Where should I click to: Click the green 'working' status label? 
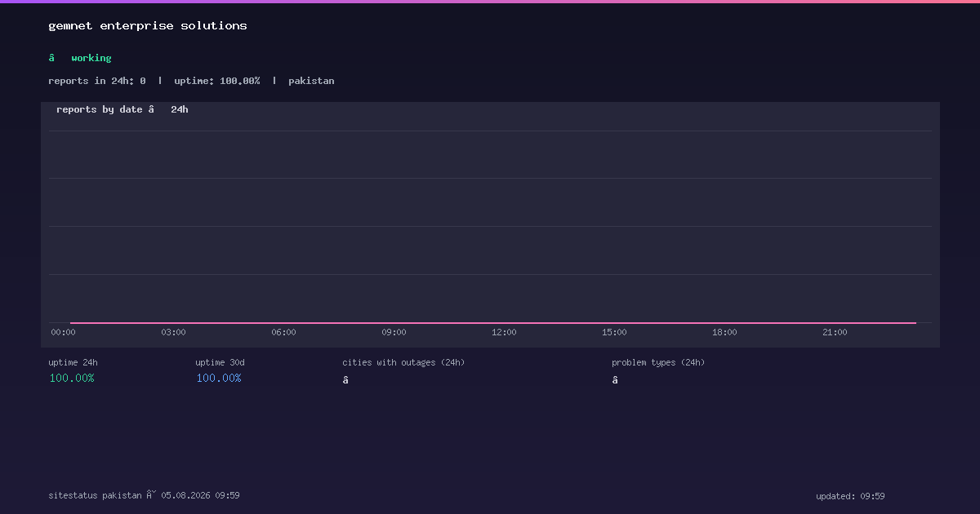point(91,58)
